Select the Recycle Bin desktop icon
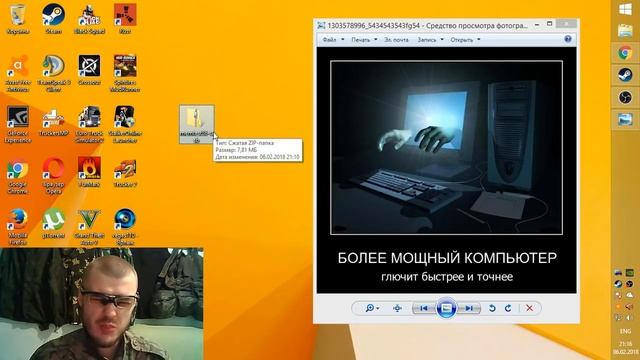Screen dimensions: 640x360 coord(17,19)
